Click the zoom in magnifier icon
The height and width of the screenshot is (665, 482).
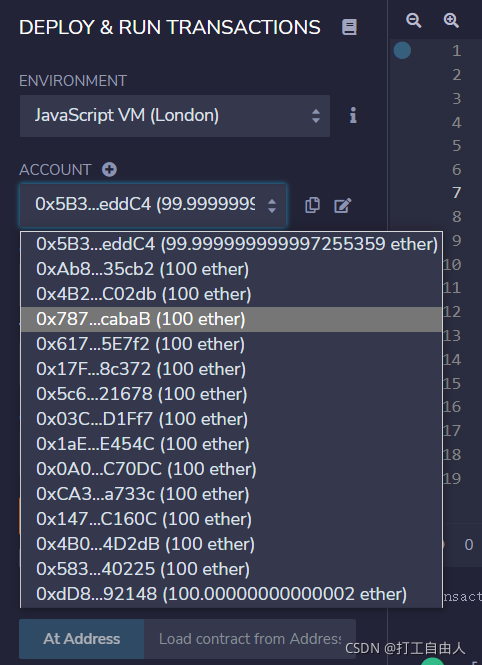[451, 20]
